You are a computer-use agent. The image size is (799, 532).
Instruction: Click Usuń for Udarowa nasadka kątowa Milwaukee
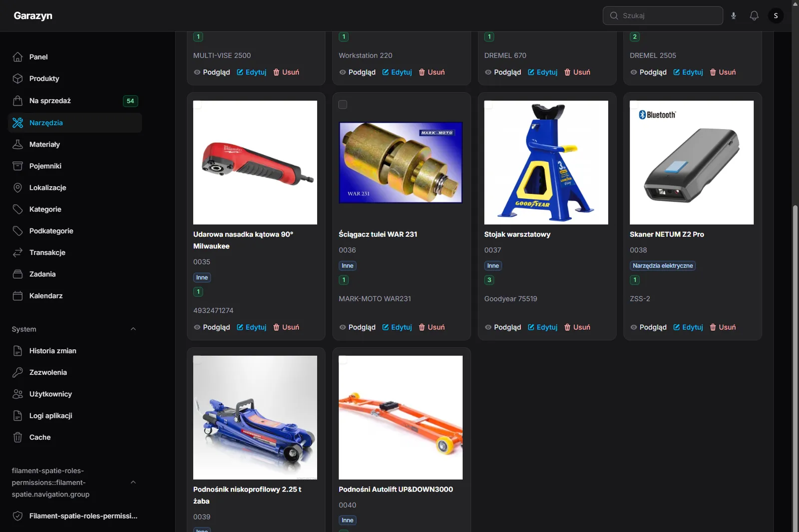tap(286, 327)
